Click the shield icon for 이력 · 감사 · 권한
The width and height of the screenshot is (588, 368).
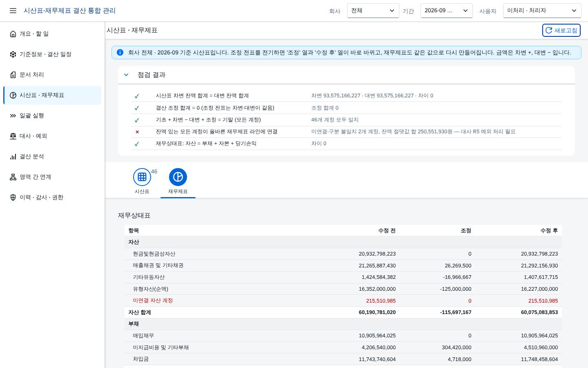pos(13,197)
